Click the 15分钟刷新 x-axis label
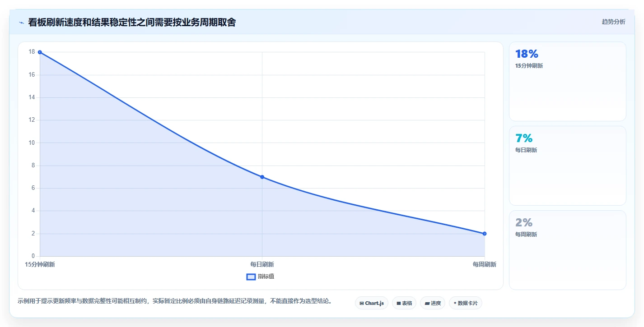Viewport: 644px width, 327px height. (40, 264)
